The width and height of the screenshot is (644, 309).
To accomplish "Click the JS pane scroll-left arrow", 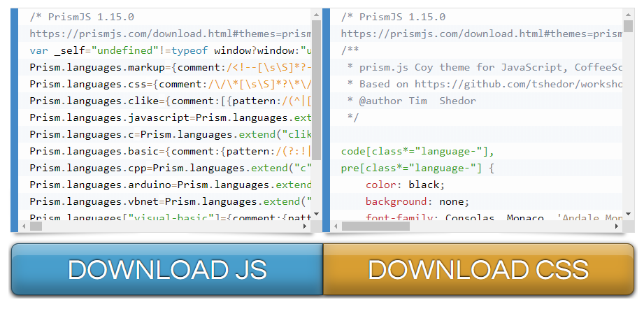I will tap(23, 226).
